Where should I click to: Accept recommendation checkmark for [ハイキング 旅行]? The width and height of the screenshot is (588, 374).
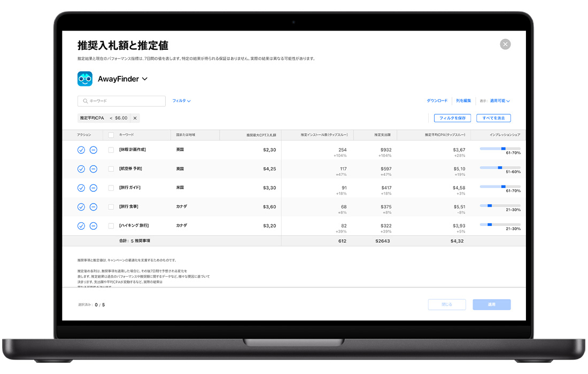(x=81, y=226)
